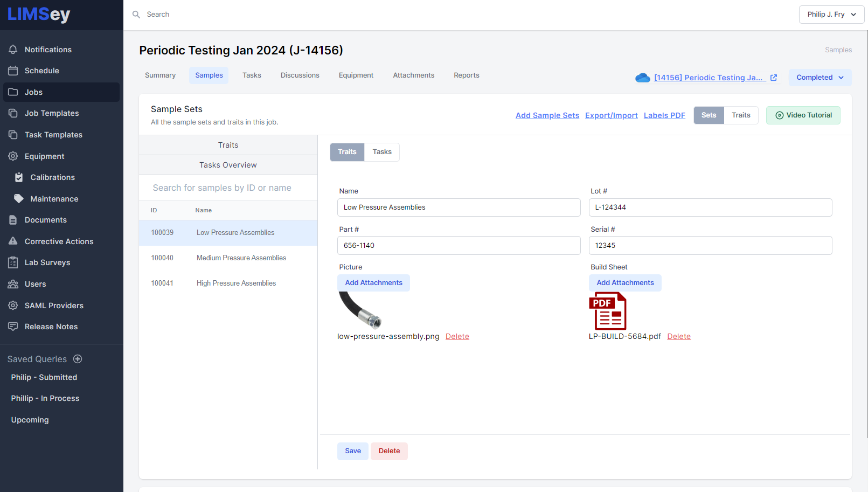868x492 pixels.
Task: Click the Users group icon
Action: pyautogui.click(x=13, y=284)
